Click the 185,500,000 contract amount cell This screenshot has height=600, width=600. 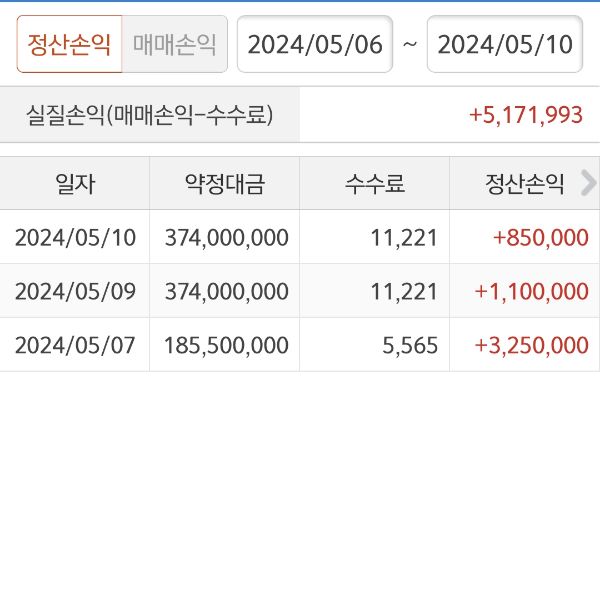pyautogui.click(x=224, y=345)
